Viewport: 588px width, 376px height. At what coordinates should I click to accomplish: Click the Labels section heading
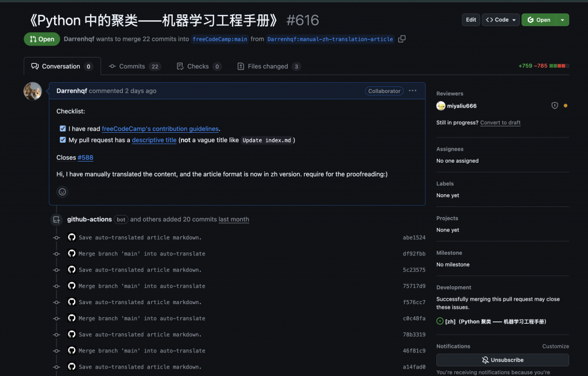click(x=445, y=183)
